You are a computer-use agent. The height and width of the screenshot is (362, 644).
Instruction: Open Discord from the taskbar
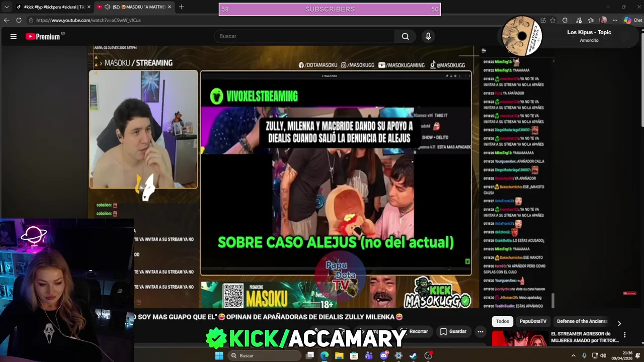[x=384, y=355]
